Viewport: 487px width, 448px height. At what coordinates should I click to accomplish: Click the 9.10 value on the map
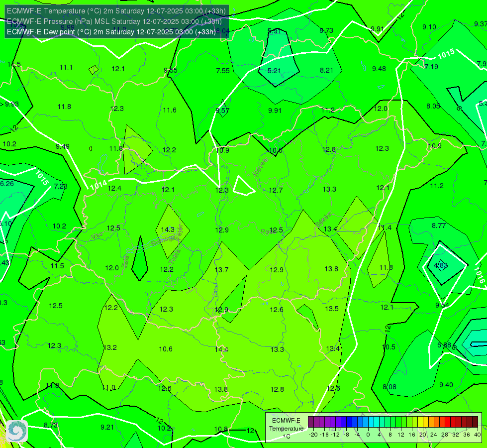pos(429,27)
